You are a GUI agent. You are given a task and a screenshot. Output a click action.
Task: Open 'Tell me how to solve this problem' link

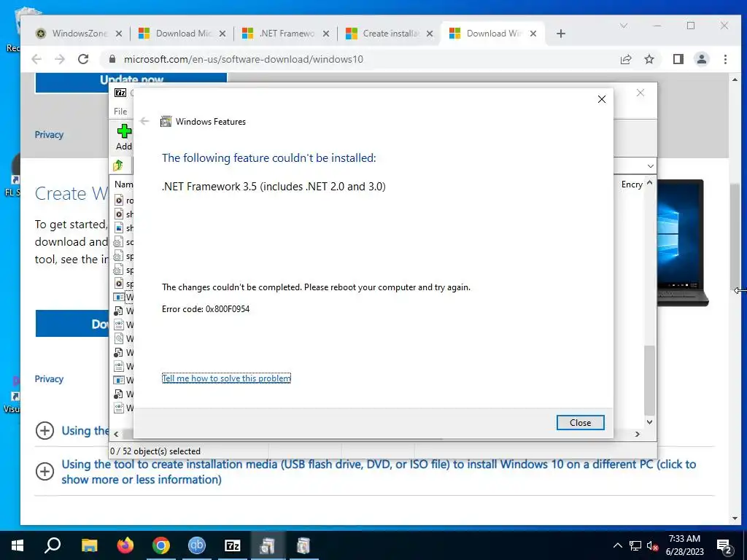point(226,378)
